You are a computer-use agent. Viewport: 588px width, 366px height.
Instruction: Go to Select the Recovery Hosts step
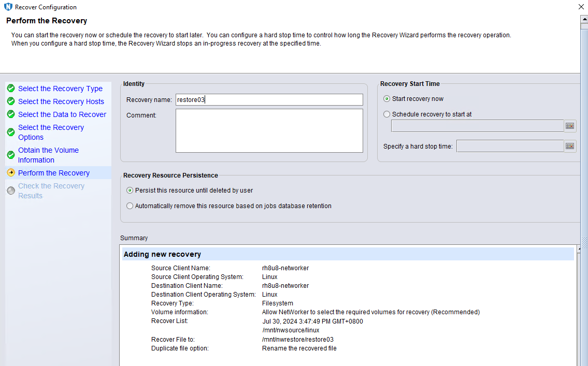(61, 101)
